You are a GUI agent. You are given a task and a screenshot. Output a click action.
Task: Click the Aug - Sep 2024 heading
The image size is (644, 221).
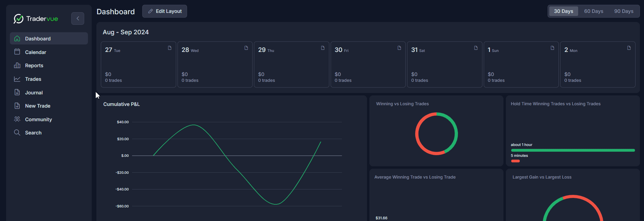(x=126, y=32)
